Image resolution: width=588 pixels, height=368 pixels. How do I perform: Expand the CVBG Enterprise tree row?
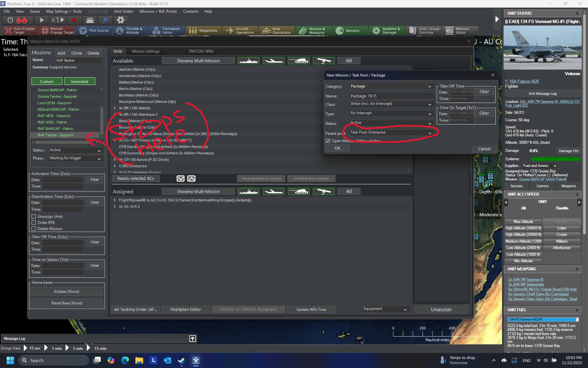[115, 166]
